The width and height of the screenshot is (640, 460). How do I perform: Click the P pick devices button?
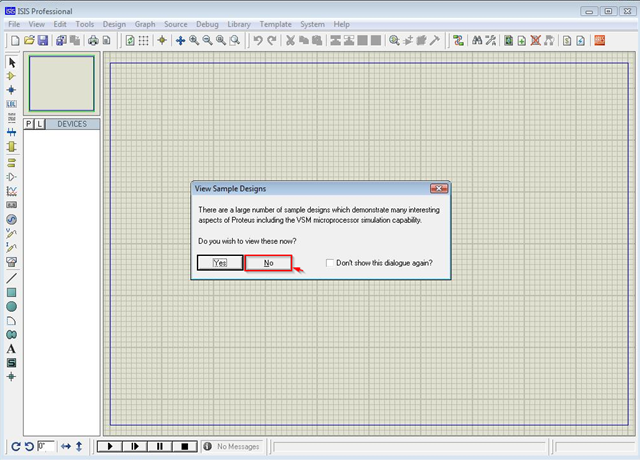click(29, 124)
